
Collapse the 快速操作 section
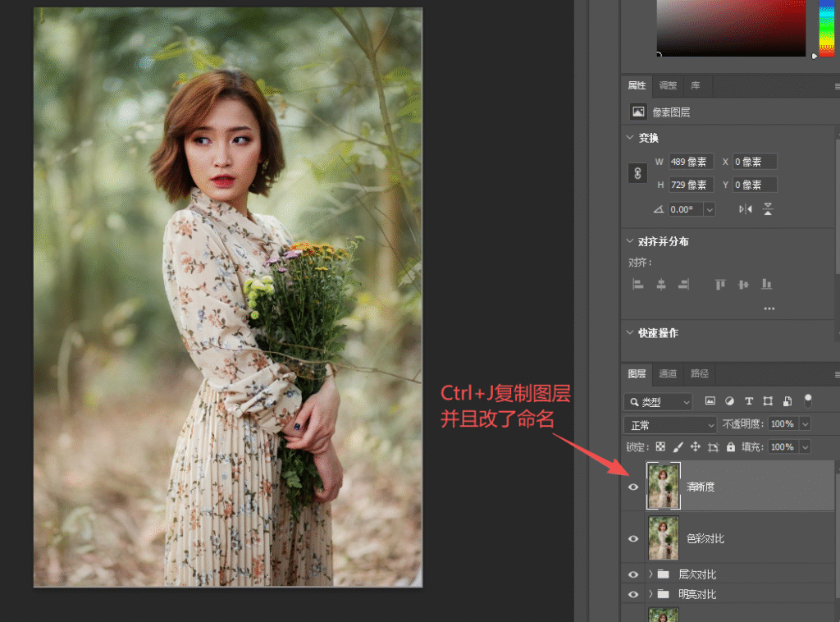630,332
